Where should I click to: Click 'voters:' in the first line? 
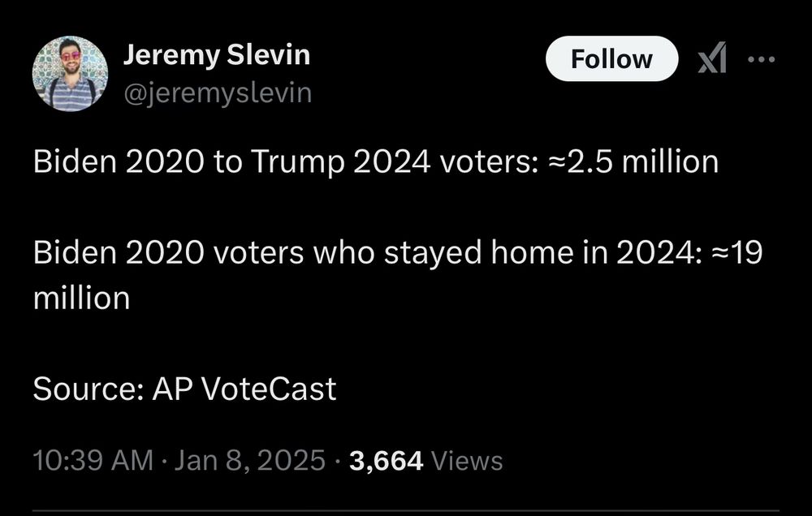click(486, 162)
